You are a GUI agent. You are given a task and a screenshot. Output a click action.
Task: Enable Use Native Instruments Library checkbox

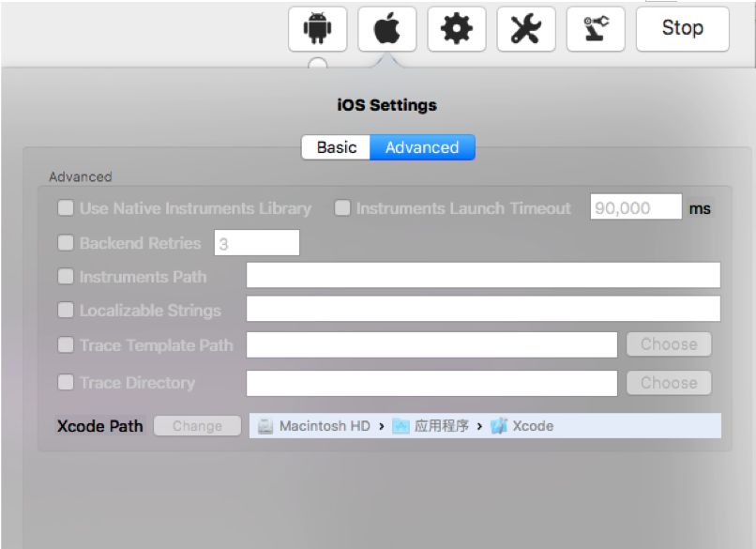click(66, 208)
